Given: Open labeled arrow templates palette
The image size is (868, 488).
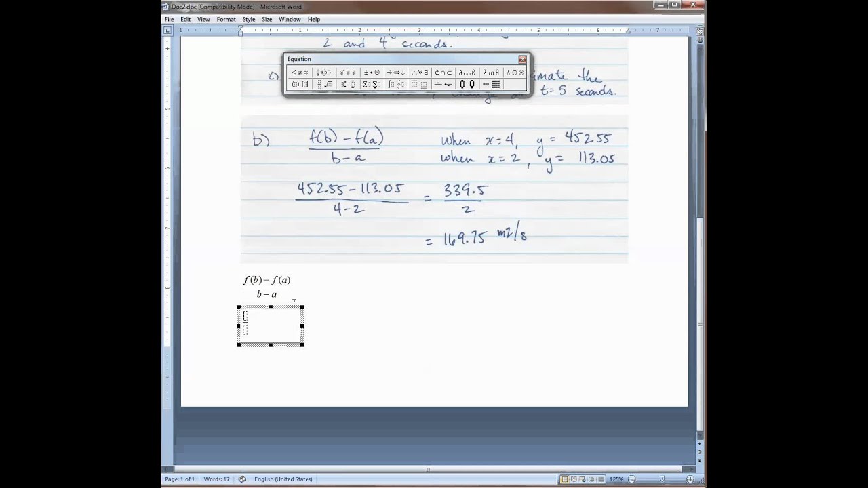Looking at the screenshot, I should tap(443, 84).
